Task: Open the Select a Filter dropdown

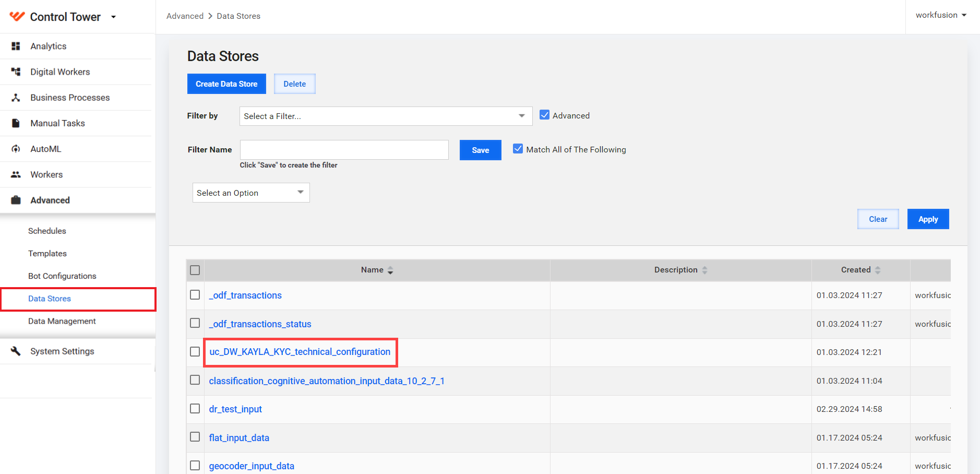Action: [x=386, y=116]
